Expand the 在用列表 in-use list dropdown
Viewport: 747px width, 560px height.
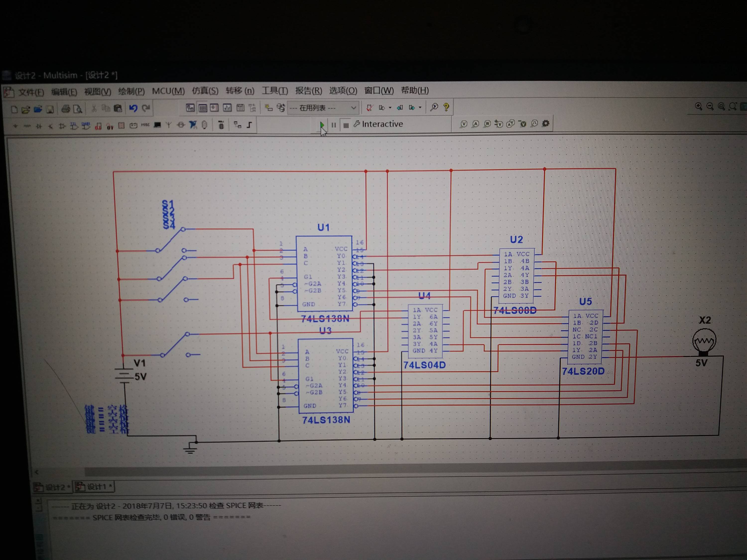click(x=353, y=108)
